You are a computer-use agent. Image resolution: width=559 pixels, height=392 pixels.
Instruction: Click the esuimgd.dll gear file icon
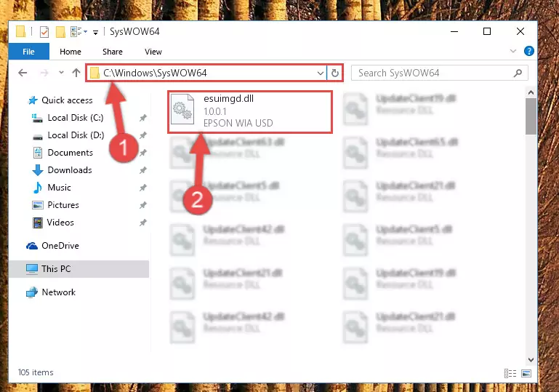(182, 110)
